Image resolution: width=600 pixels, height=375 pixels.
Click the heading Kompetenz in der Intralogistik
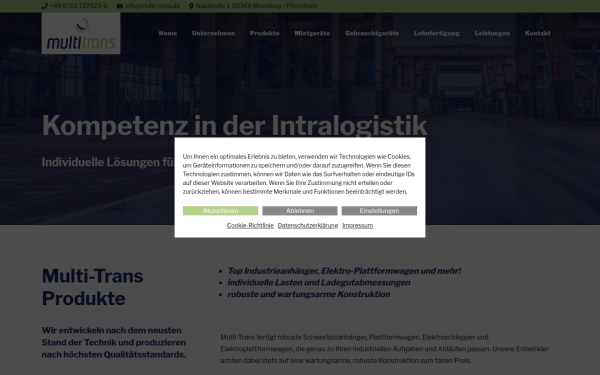tap(234, 126)
